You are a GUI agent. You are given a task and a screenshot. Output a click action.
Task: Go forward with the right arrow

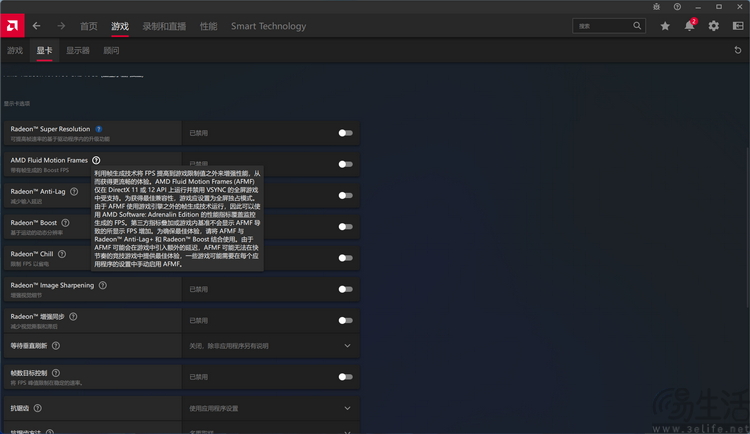pyautogui.click(x=61, y=26)
